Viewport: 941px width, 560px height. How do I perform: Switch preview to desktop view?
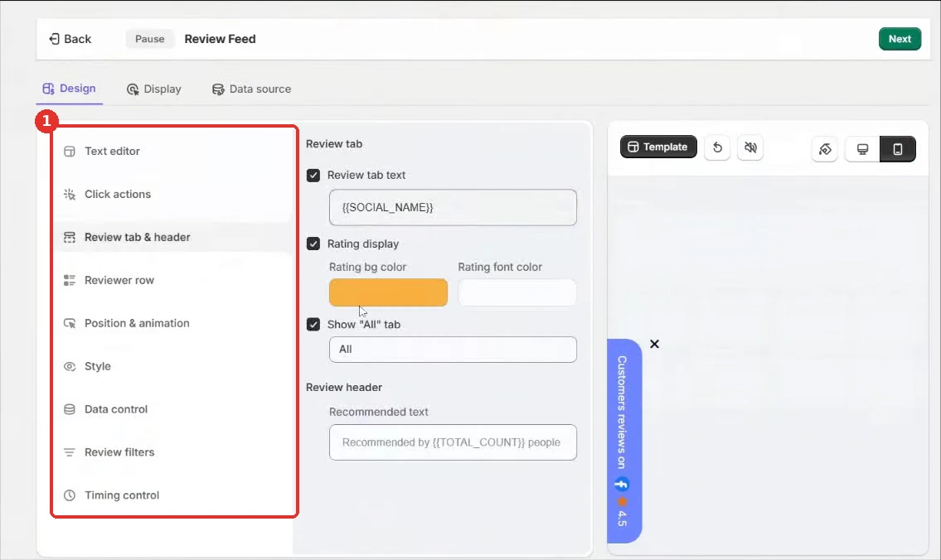point(862,149)
